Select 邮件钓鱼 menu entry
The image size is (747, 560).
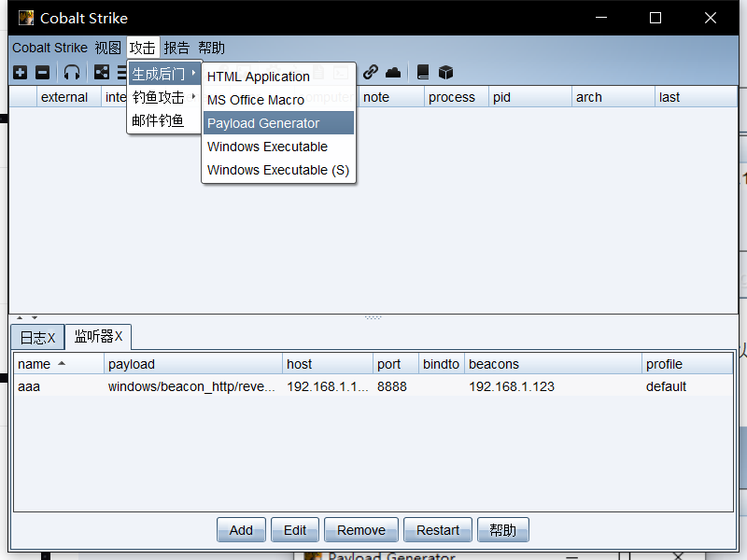pos(164,120)
